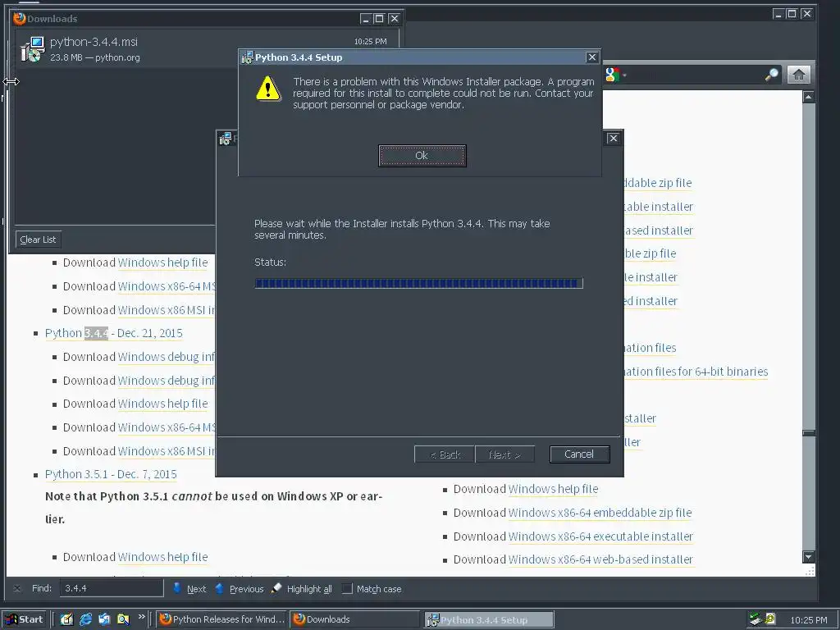This screenshot has width=840, height=630.
Task: Click the network tray icon
Action: coord(756,619)
